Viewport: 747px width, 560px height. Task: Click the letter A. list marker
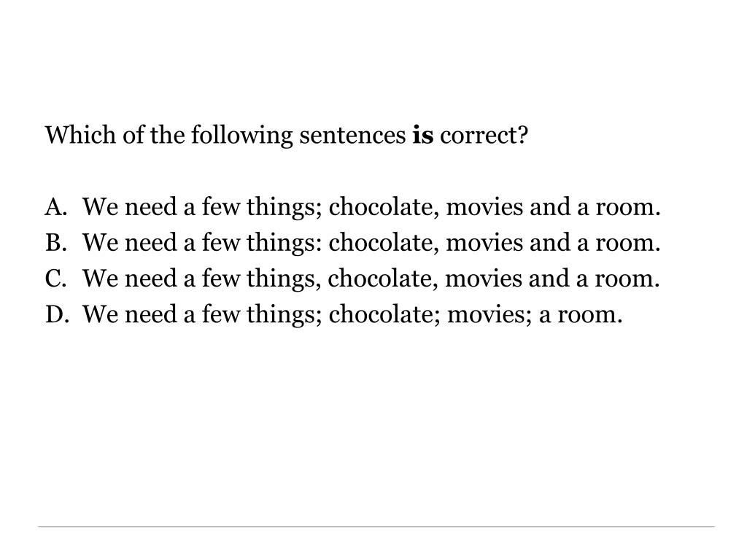[x=55, y=207]
